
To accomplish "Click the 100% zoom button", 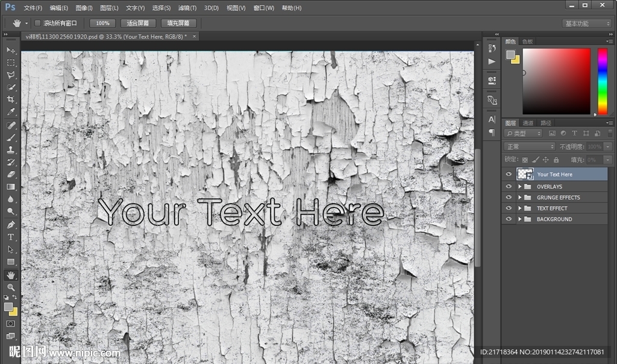I will [x=102, y=24].
